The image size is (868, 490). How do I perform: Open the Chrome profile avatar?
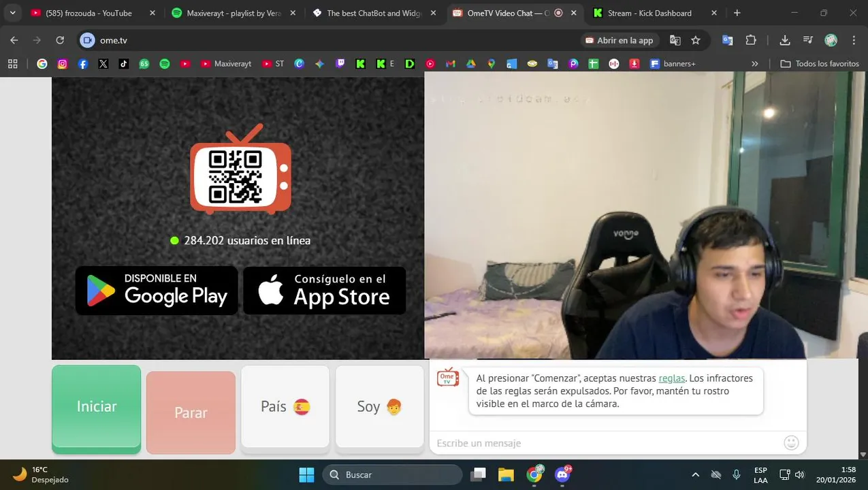(831, 40)
